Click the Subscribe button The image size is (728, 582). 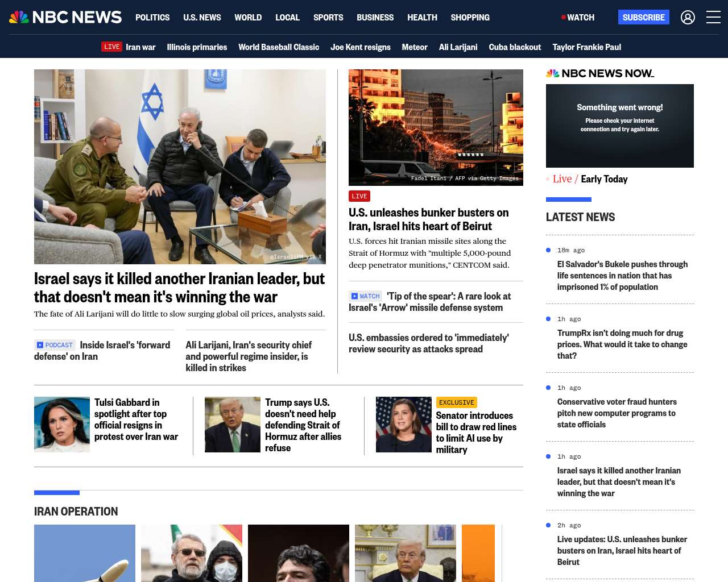pyautogui.click(x=644, y=17)
